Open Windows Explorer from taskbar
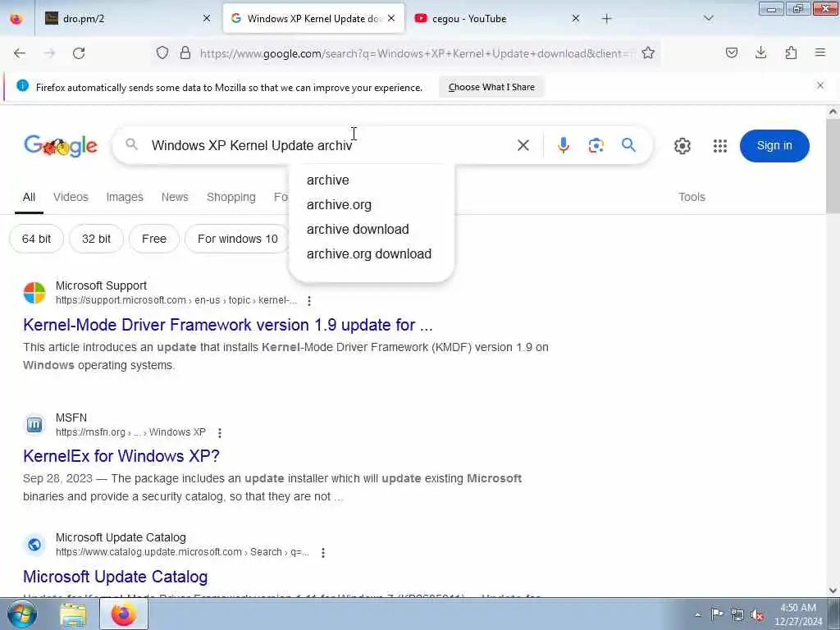The width and height of the screenshot is (840, 630). click(x=73, y=614)
